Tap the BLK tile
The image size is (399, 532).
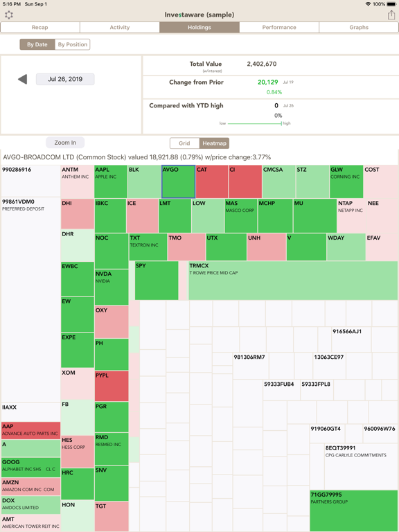pos(145,181)
